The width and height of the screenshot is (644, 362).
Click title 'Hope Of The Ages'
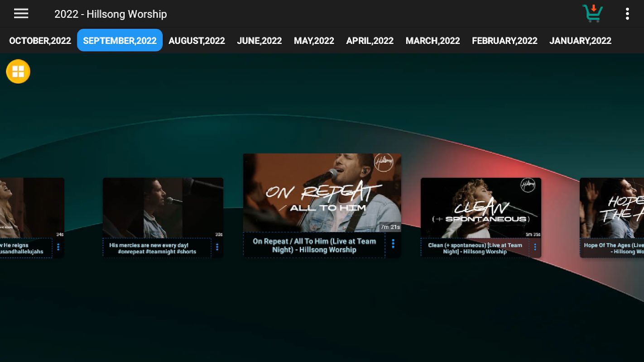click(614, 248)
